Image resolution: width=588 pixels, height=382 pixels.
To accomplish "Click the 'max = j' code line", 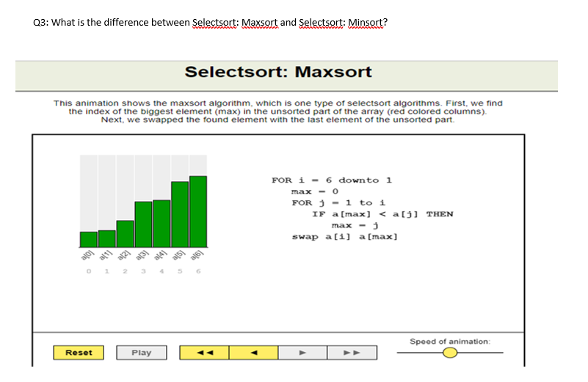I will click(x=355, y=225).
